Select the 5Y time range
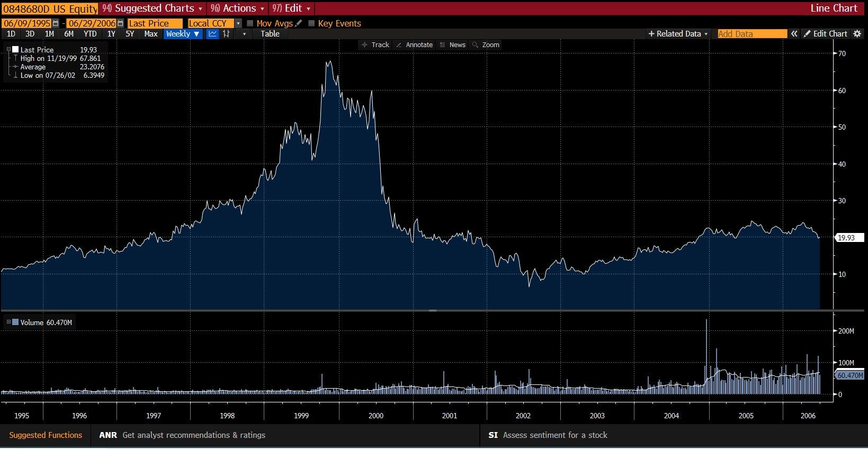The width and height of the screenshot is (868, 449). tap(130, 34)
